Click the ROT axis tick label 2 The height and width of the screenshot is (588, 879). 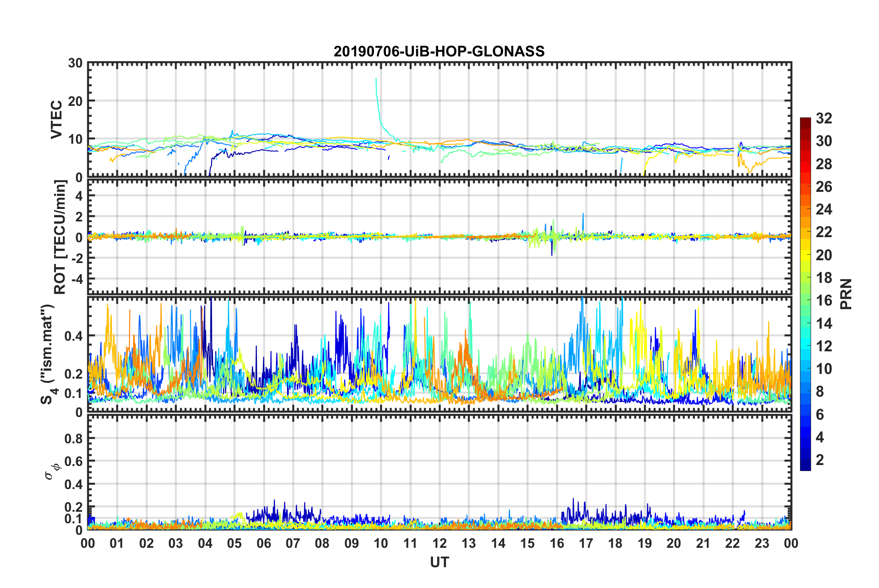(x=79, y=216)
